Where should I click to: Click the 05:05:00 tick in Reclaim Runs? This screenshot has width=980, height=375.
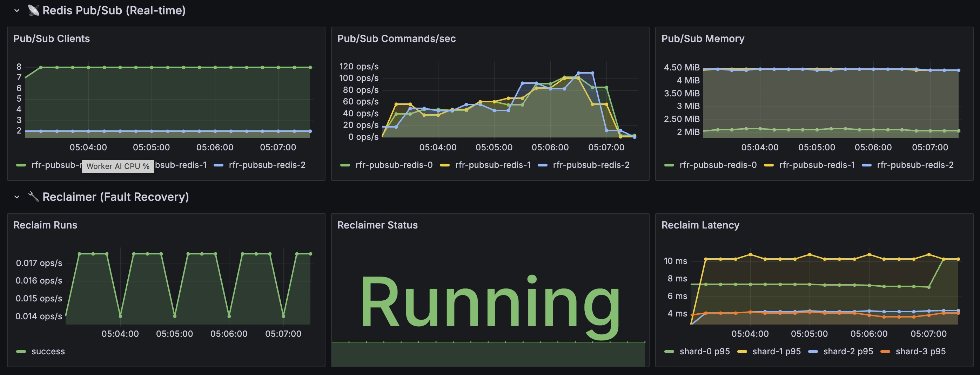coord(174,334)
